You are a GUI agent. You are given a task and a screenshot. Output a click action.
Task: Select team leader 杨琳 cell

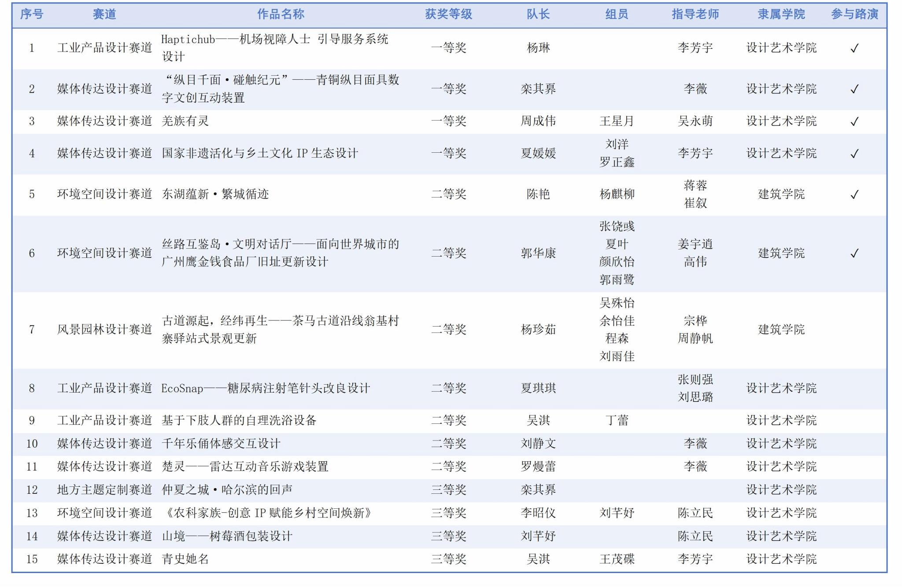[x=538, y=48]
